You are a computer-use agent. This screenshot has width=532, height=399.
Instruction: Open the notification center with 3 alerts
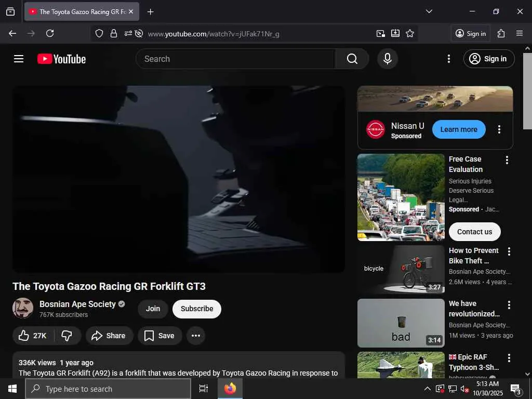coord(516,389)
